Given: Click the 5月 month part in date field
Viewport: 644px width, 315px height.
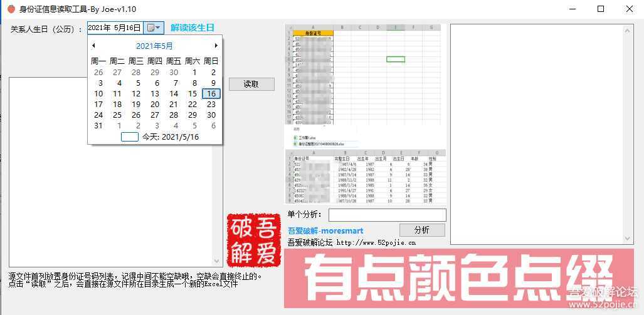Looking at the screenshot, I should pos(120,28).
